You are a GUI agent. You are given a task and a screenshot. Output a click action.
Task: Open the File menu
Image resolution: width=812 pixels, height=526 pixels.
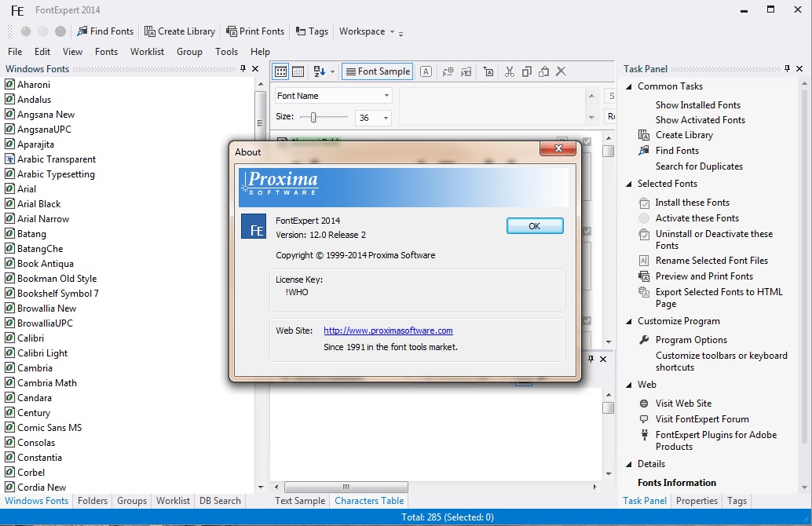coord(15,52)
